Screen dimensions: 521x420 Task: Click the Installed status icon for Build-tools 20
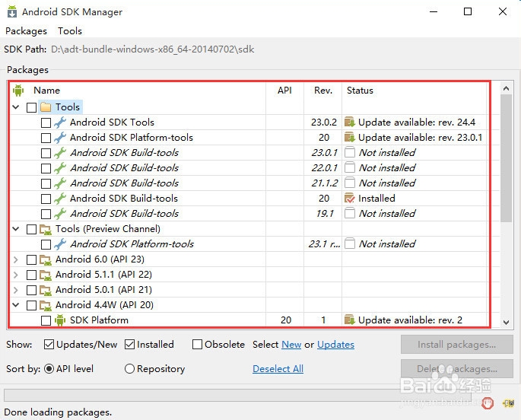pos(350,199)
